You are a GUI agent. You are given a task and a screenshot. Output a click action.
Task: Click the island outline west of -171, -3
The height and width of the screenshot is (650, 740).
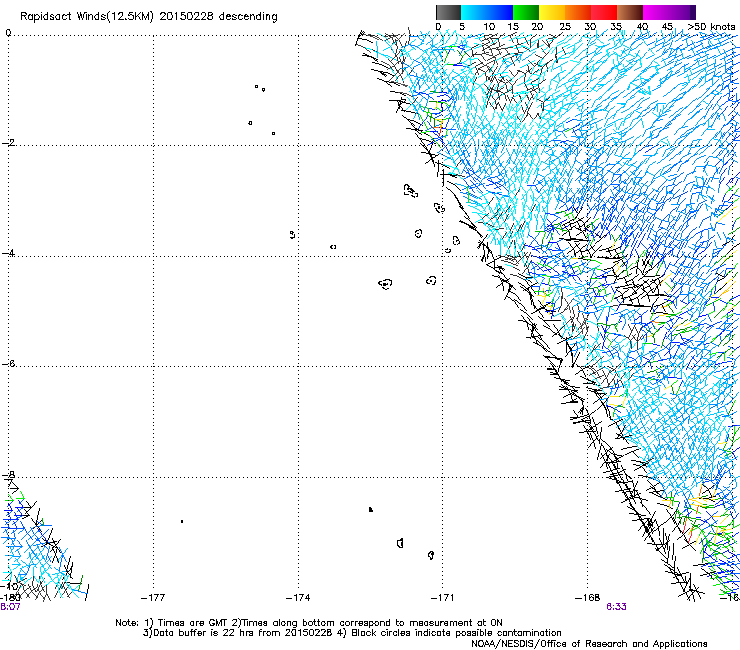coord(411,190)
